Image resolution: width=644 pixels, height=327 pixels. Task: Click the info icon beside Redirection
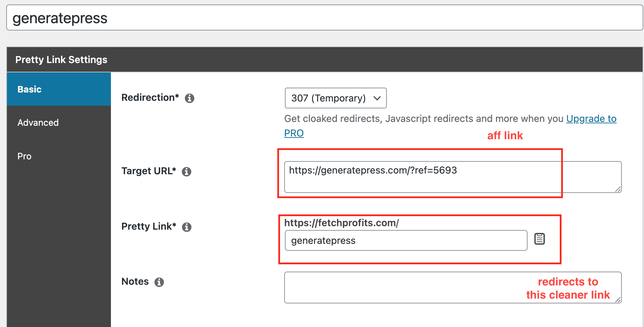(189, 98)
